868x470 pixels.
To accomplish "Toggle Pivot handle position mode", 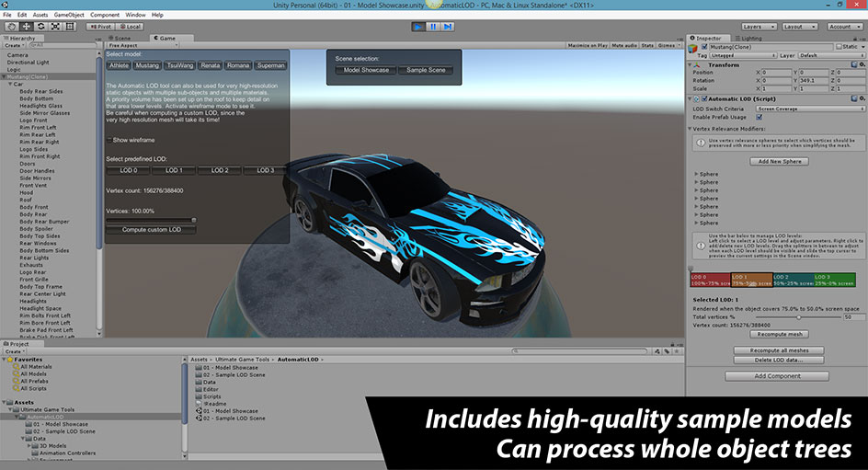I will pos(100,26).
